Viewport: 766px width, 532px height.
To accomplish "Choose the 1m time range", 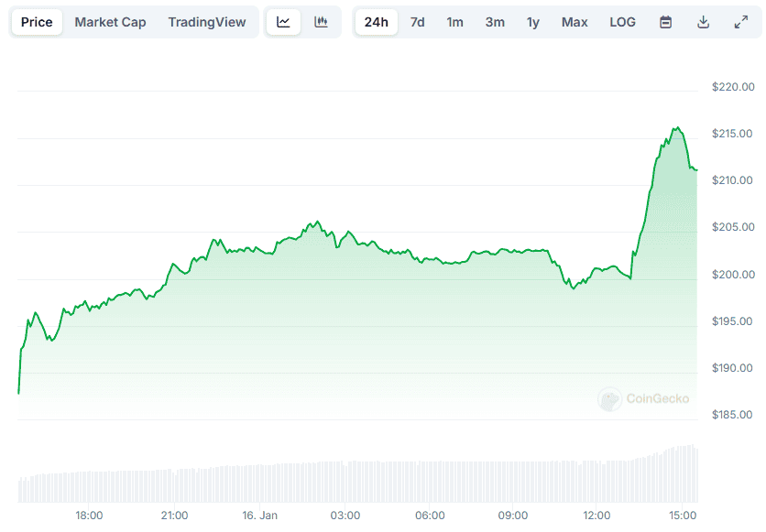I will [x=454, y=22].
